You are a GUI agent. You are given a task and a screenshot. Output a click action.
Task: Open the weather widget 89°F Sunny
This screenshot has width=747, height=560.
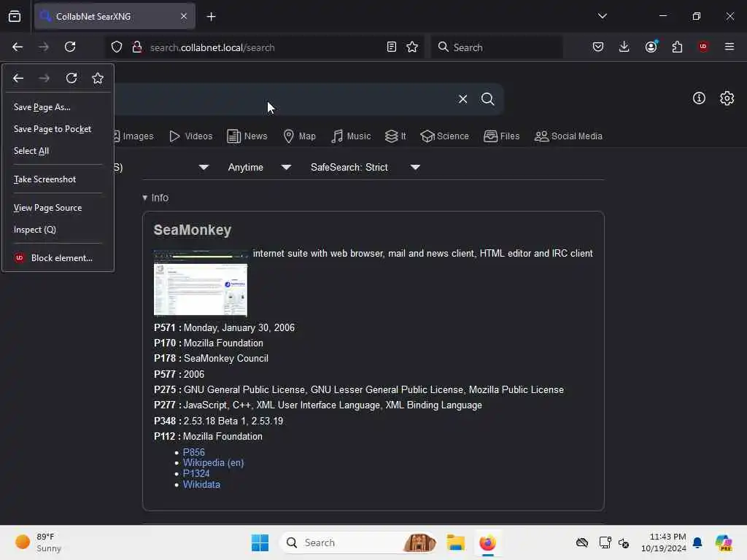pos(38,542)
